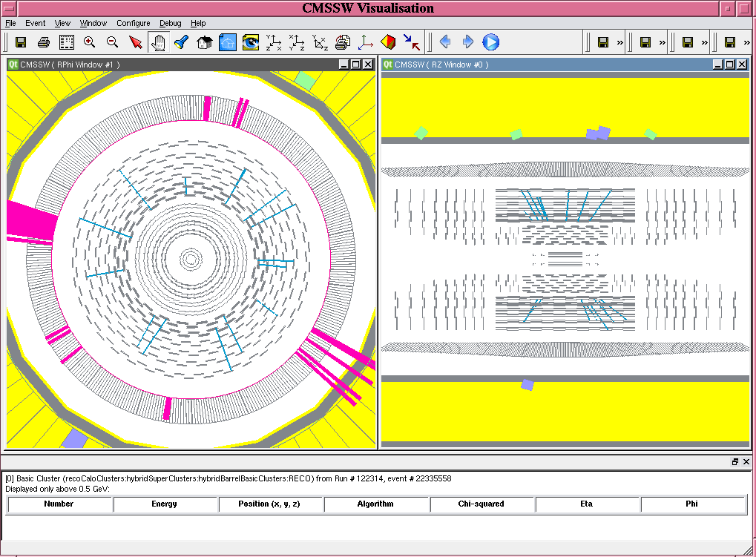Screen dimensions: 756x557
Task: Select the hand Pan tool
Action: pyautogui.click(x=158, y=42)
